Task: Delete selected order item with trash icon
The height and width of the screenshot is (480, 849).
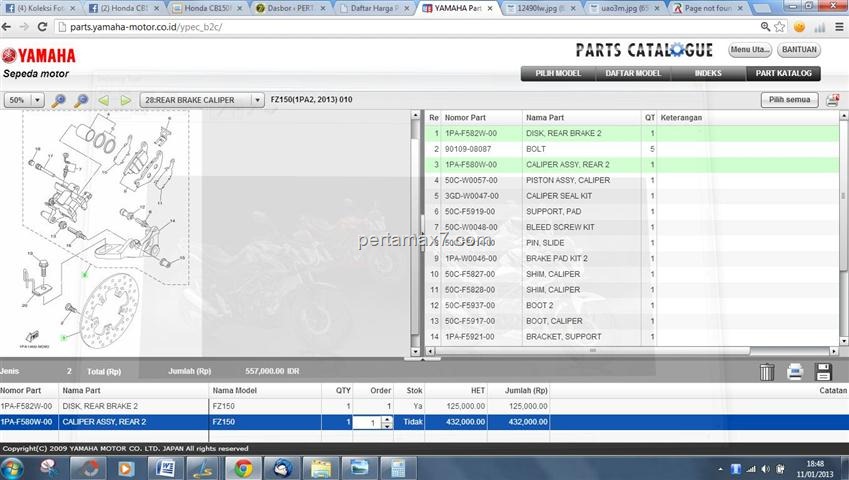Action: pos(767,372)
